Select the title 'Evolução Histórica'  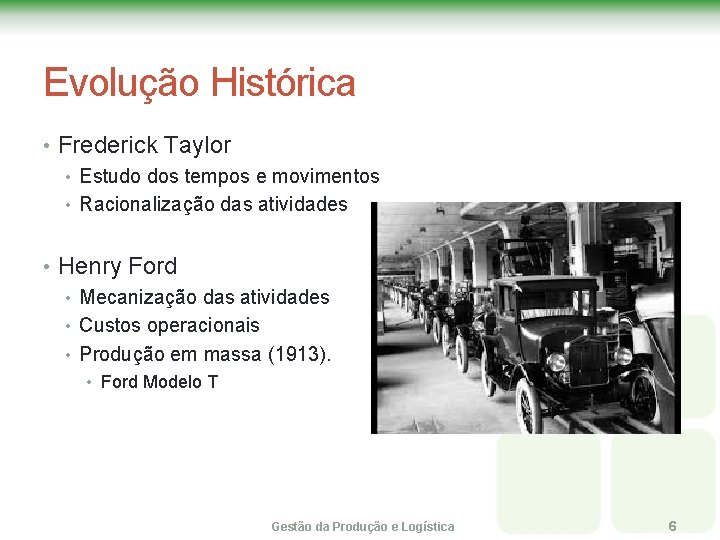[x=200, y=83]
